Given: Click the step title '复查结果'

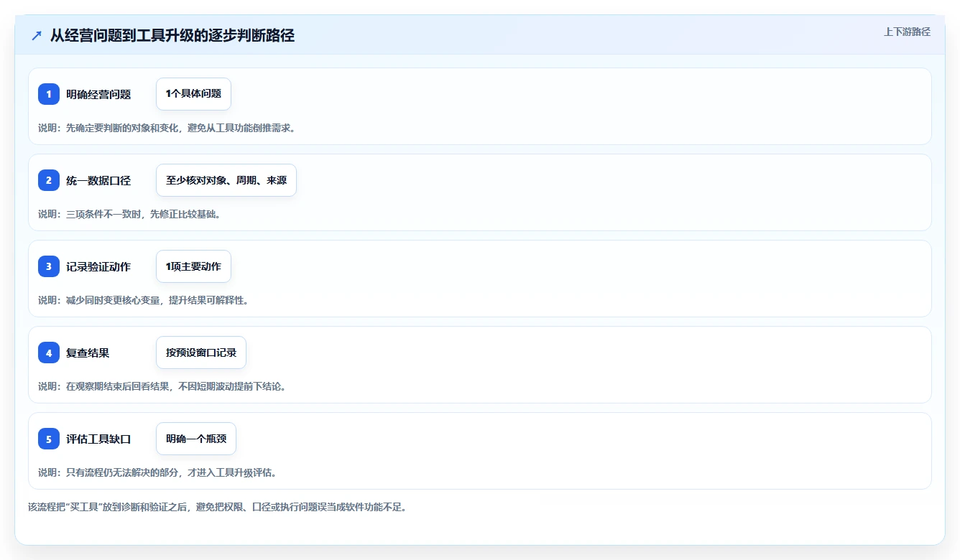Looking at the screenshot, I should pos(88,353).
